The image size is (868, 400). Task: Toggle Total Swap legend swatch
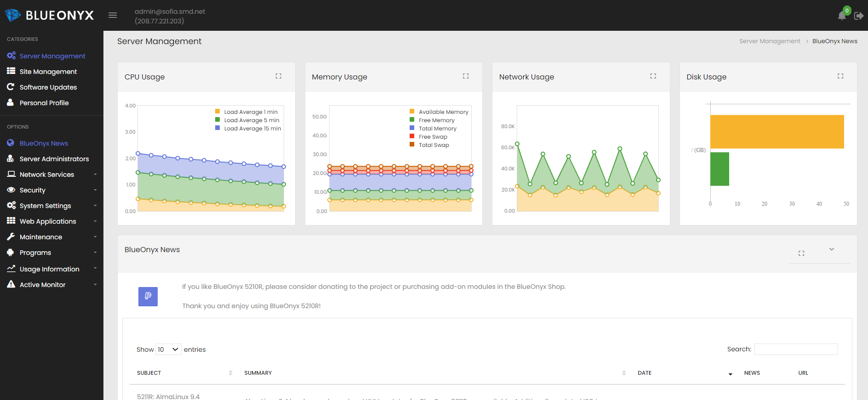pos(412,145)
